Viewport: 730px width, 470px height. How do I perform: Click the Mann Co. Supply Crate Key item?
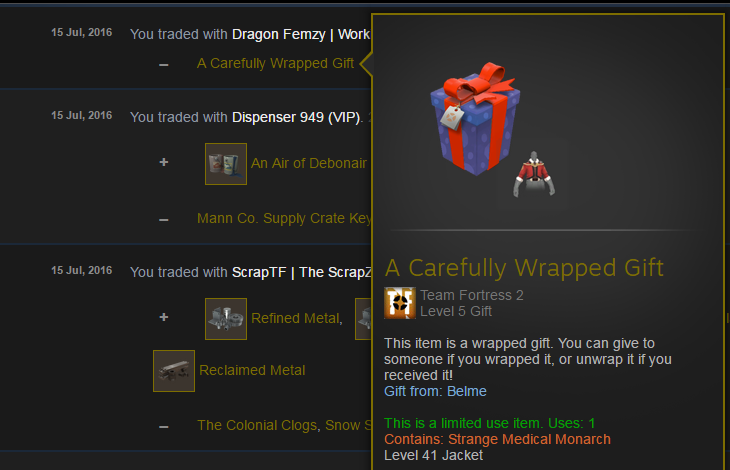coord(284,218)
